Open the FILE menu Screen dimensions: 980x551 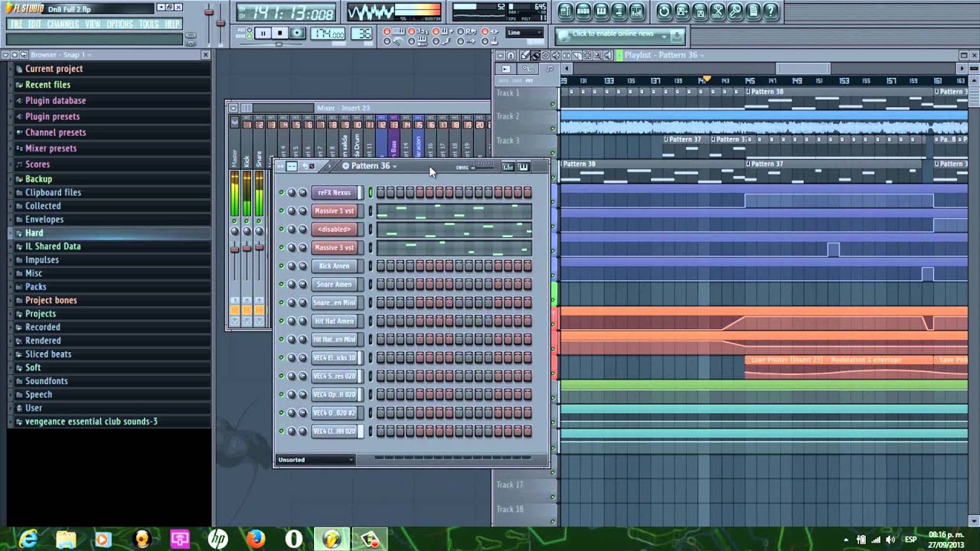(16, 24)
